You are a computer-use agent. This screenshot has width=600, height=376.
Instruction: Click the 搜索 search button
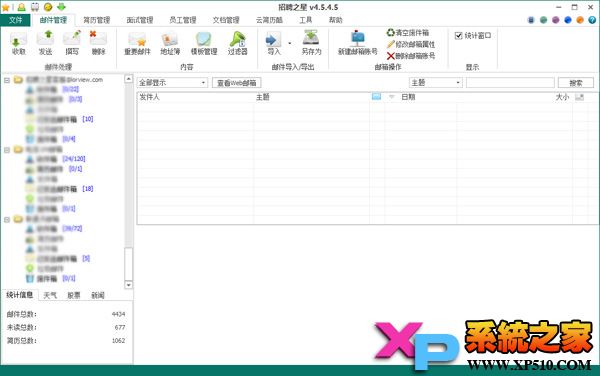click(x=576, y=83)
